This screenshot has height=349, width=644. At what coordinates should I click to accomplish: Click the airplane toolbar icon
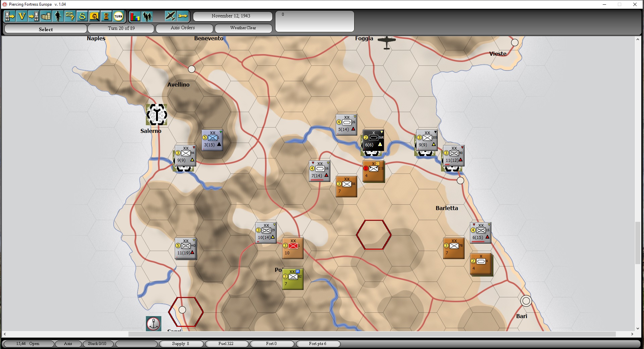point(170,16)
